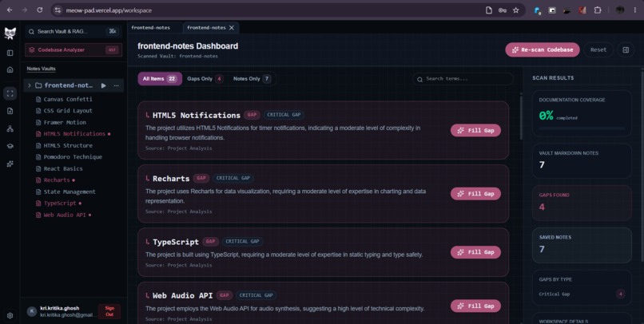
Task: Click the play icon beside frontend-notes vault
Action: coord(104,85)
